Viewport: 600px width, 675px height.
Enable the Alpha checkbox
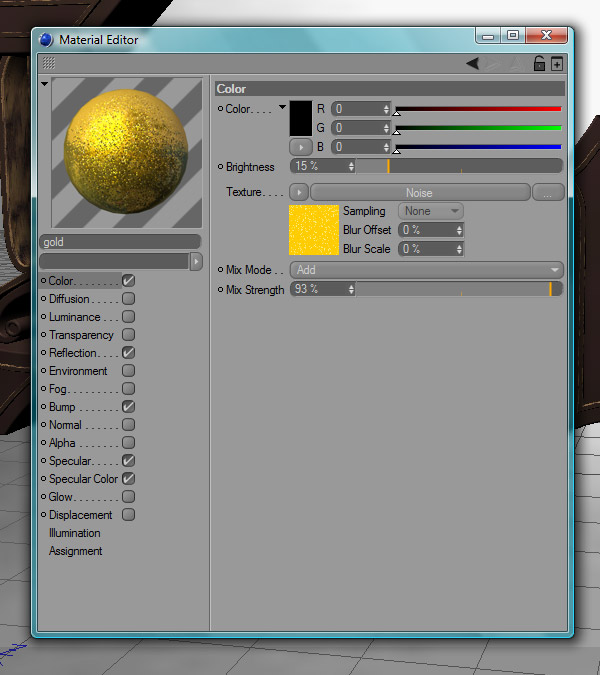[128, 443]
